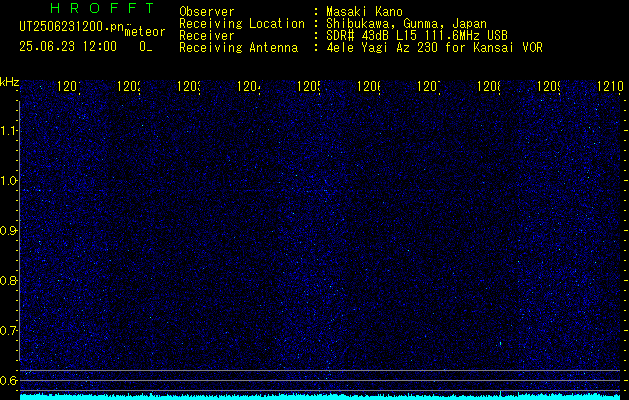629x400 pixels.
Task: Click 4ele Yagi Az 230 for Kansai VOR
Action: 434,48
